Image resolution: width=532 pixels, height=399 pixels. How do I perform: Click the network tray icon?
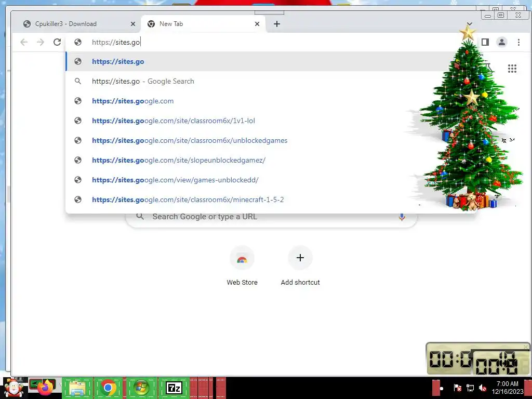pos(470,388)
